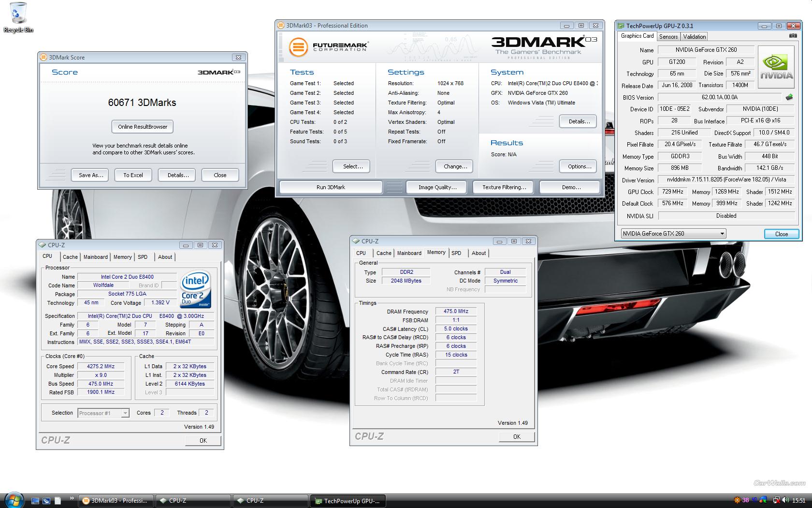Switch to first CPU-Z taskbar button

click(x=193, y=501)
